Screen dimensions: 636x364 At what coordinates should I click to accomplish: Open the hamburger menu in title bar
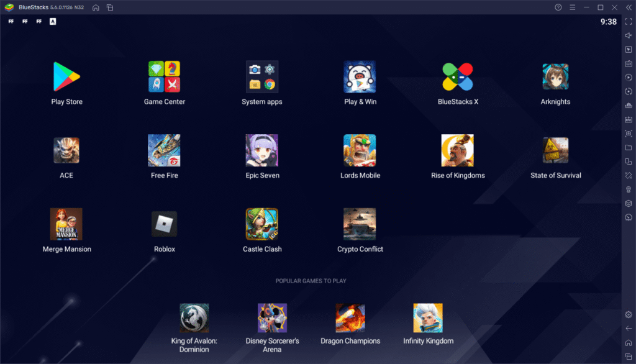[x=572, y=7]
